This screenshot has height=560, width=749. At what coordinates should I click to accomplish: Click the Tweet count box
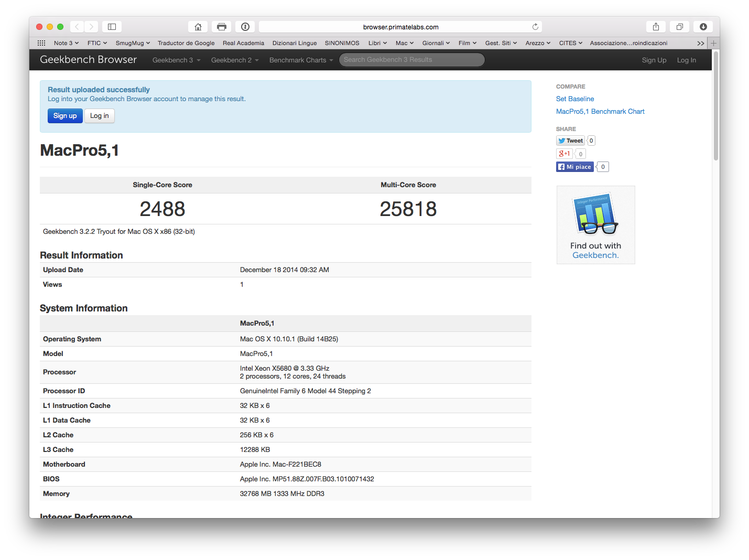tap(591, 141)
